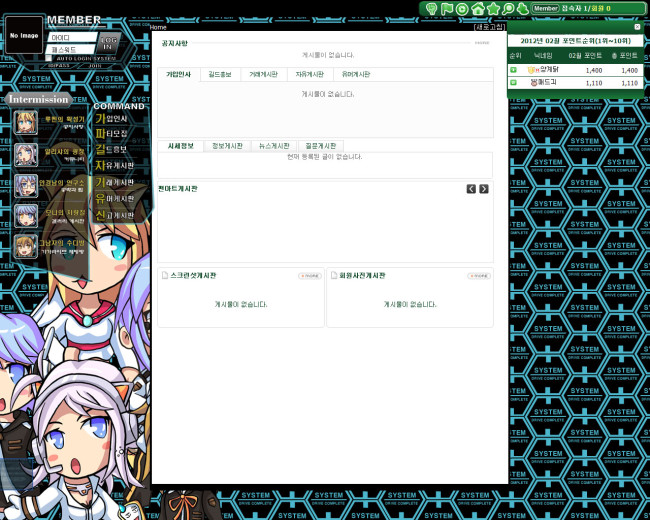Screen dimensions: 650x520
Task: Open 길드홍보 in COMMAND menu
Action: (111, 149)
